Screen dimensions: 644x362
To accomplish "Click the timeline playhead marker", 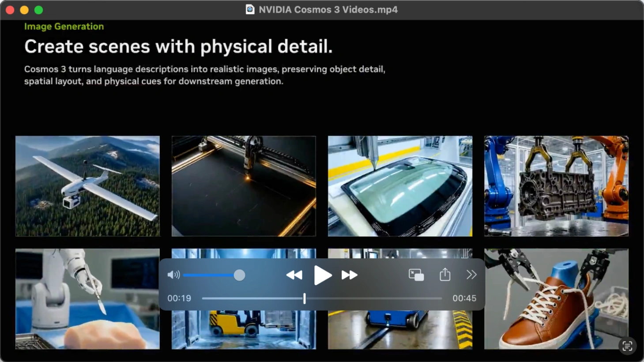I will 305,298.
